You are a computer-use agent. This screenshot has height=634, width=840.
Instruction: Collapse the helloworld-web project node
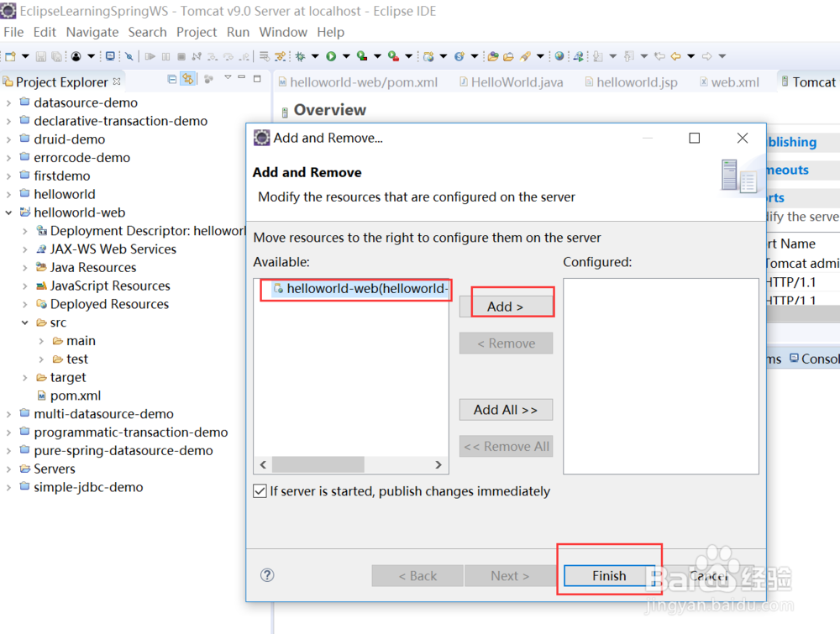pos(8,212)
